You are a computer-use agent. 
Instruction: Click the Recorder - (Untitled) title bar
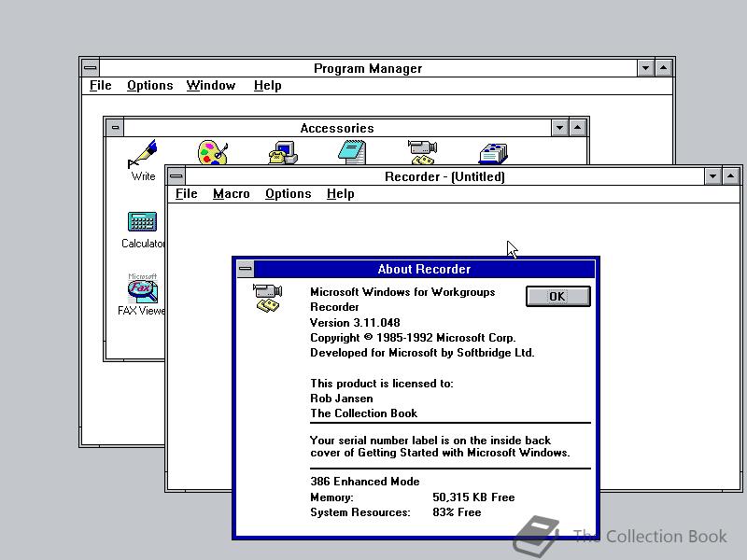pos(444,176)
